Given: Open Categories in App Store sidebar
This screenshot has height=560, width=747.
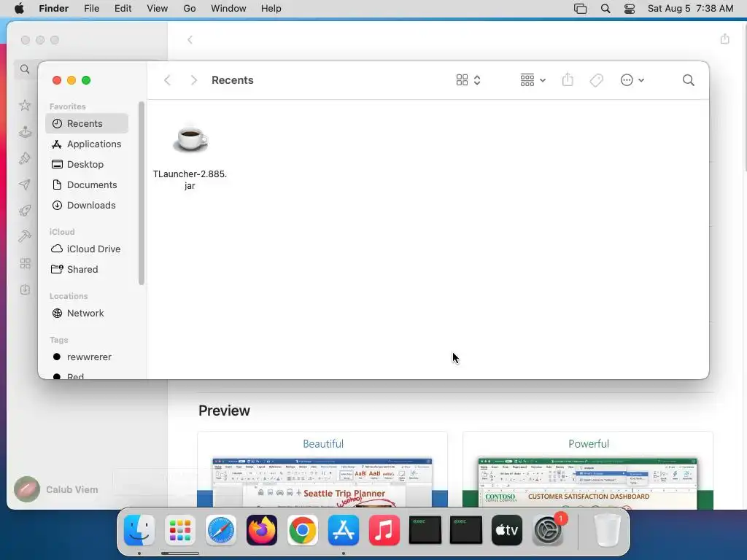Looking at the screenshot, I should (x=25, y=263).
